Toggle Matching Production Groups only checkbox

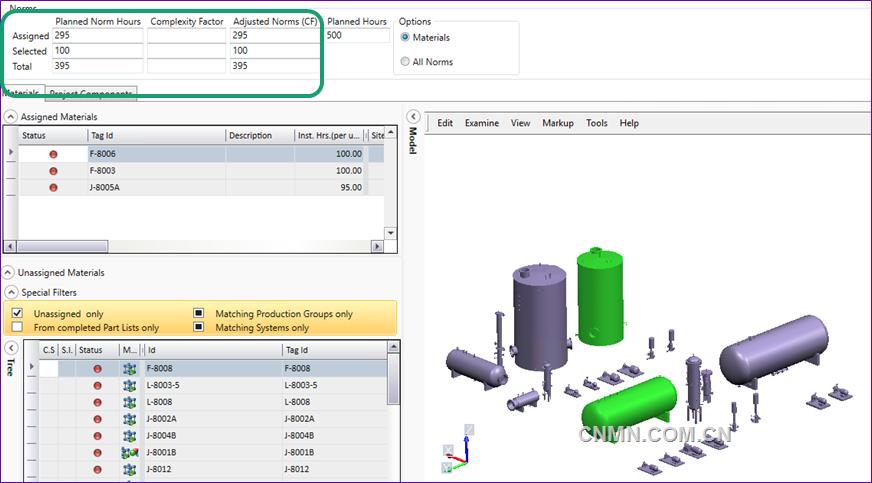click(x=199, y=313)
